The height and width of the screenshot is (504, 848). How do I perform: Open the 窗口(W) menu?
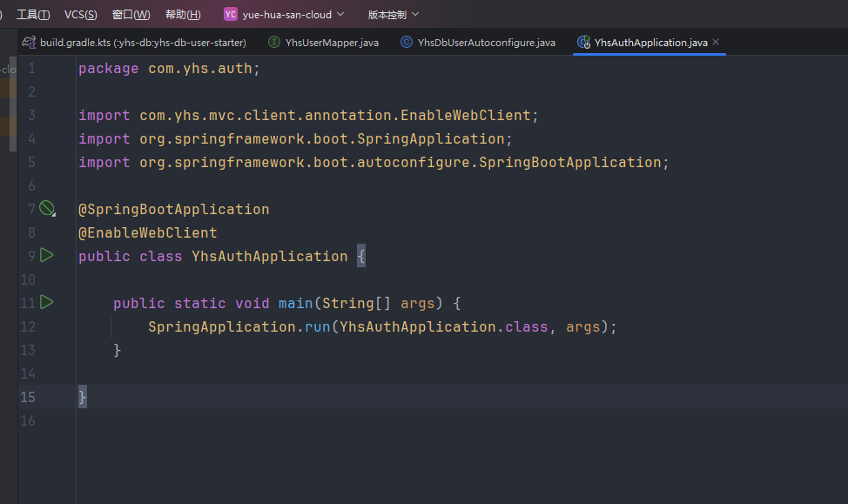coord(131,15)
